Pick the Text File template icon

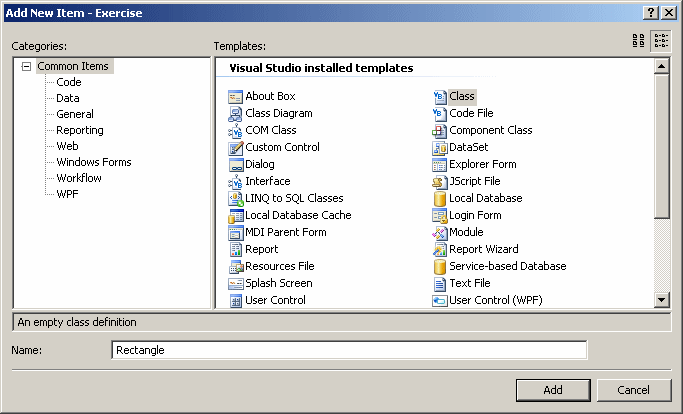pos(440,283)
